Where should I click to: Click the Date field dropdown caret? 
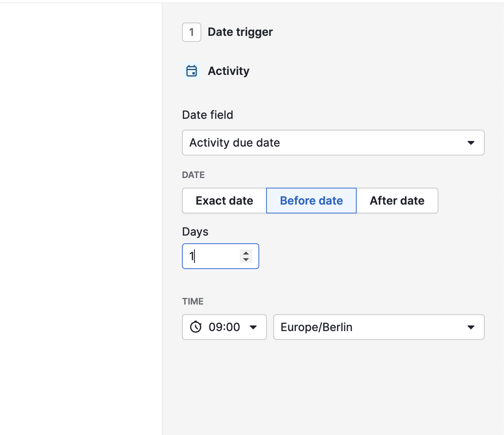[x=471, y=143]
